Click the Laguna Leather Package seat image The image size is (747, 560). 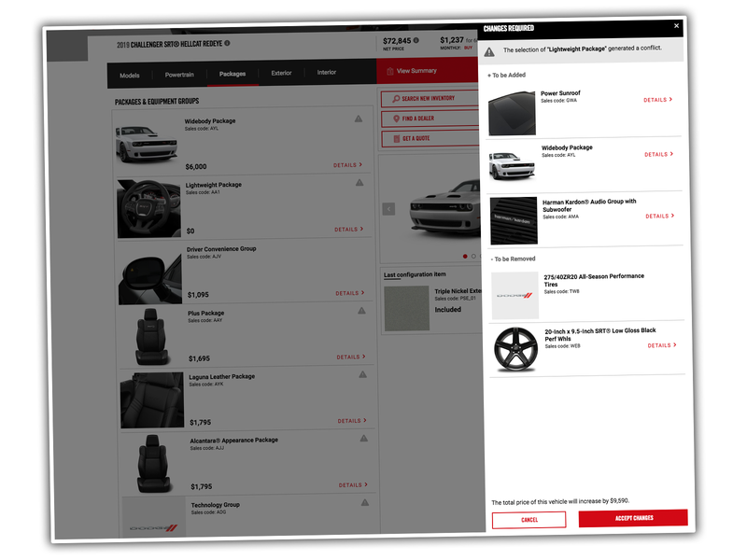pyautogui.click(x=152, y=400)
